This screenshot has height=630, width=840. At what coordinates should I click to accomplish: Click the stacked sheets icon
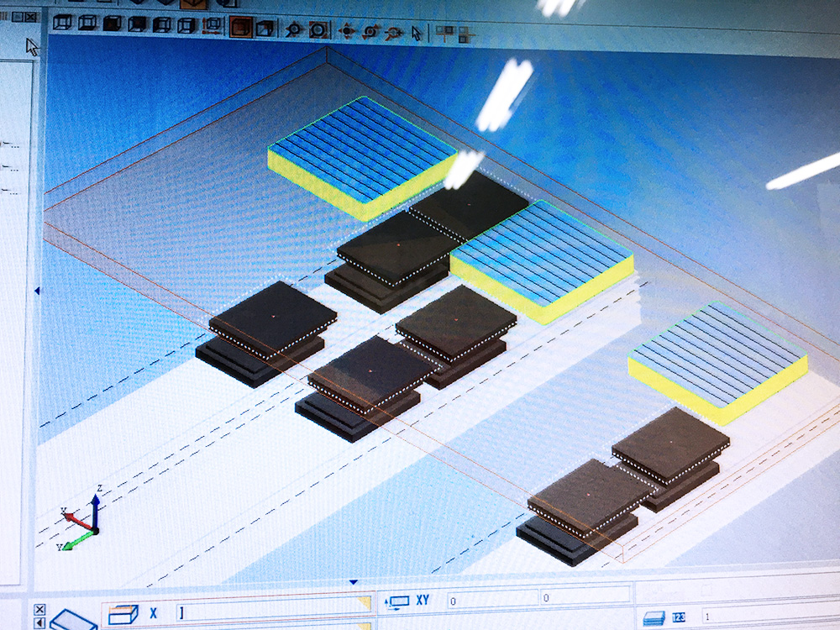654,618
